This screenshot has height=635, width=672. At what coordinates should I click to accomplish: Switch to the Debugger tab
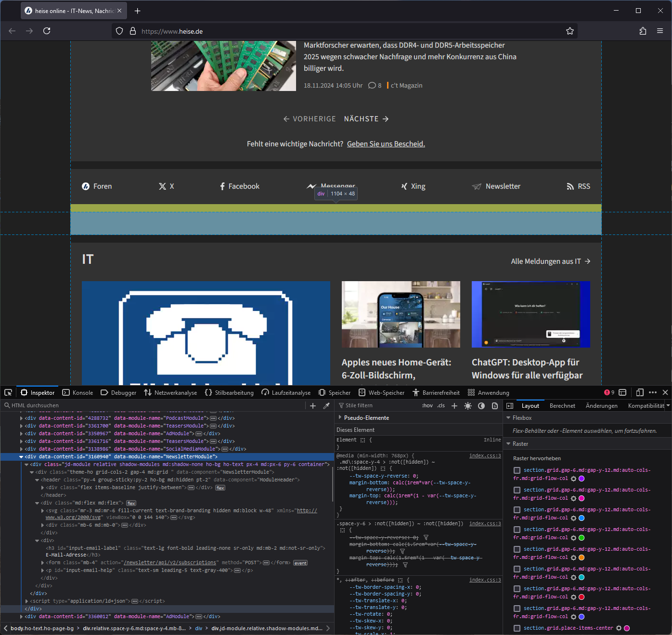(x=118, y=392)
